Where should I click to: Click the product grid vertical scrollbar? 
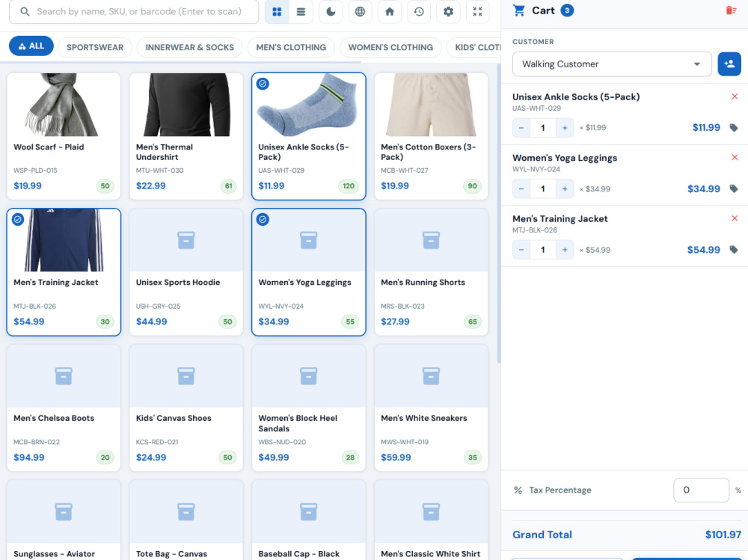click(x=498, y=215)
